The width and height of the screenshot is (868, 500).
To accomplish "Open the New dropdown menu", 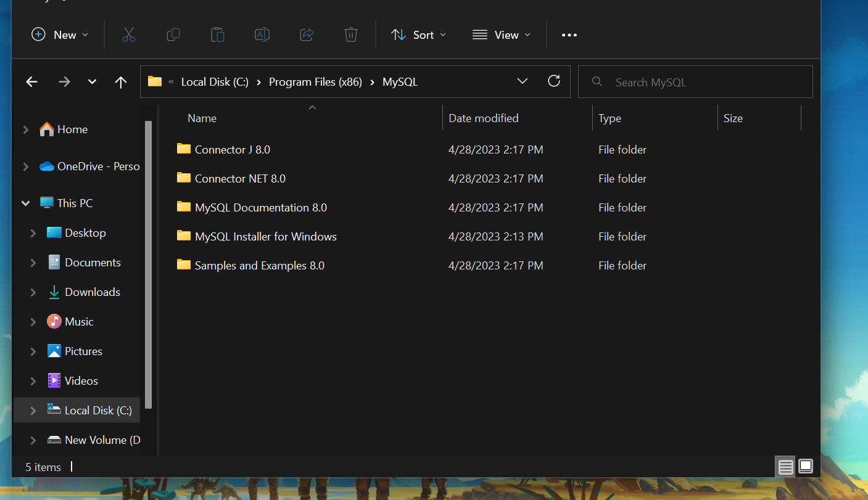I will [x=60, y=35].
